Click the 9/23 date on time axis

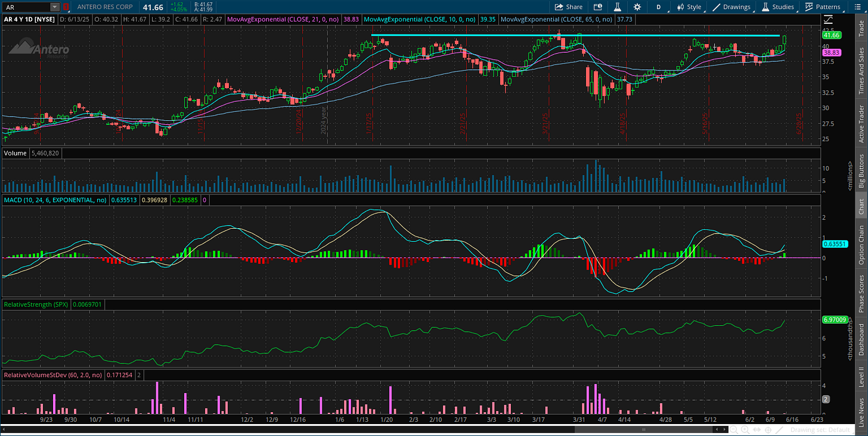[x=48, y=419]
